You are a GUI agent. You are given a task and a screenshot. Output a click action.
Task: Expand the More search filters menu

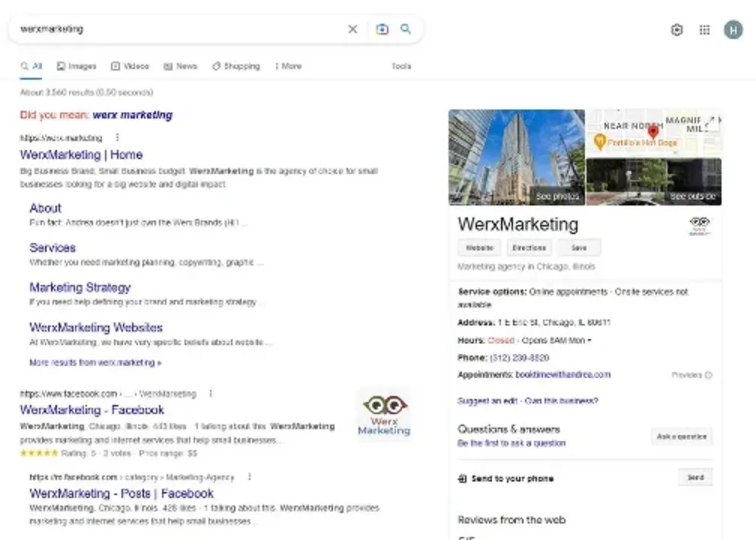(288, 67)
